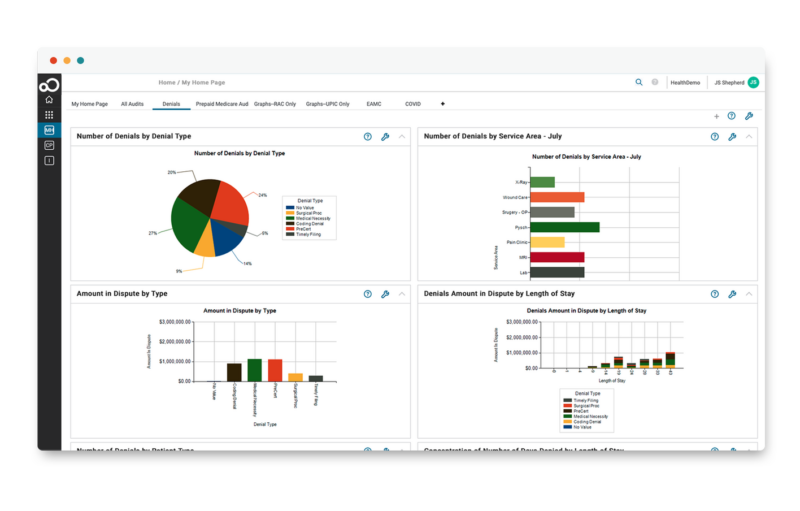
Task: Click the X-Ray bar in service area chart
Action: (542, 182)
